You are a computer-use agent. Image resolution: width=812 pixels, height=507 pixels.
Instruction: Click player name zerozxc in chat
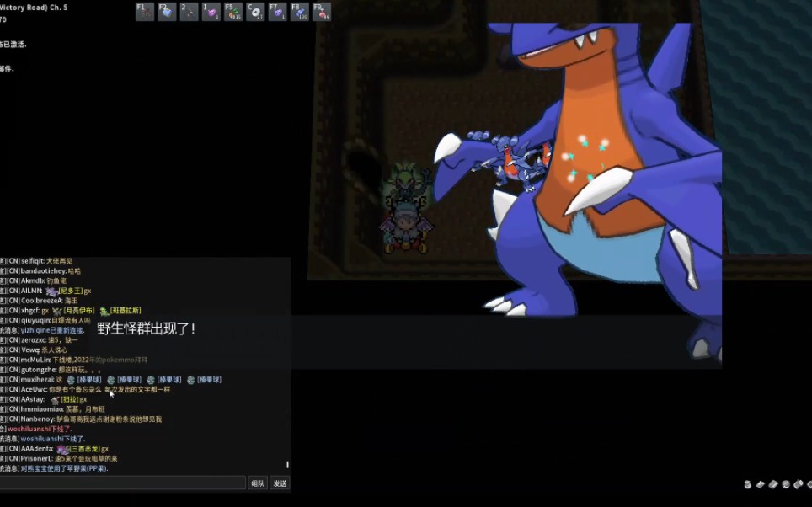33,340
